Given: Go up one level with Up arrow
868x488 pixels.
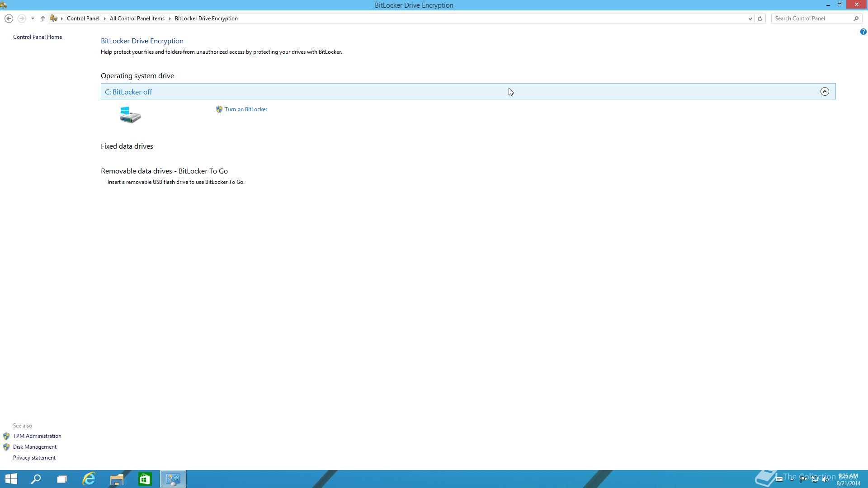Looking at the screenshot, I should point(42,19).
